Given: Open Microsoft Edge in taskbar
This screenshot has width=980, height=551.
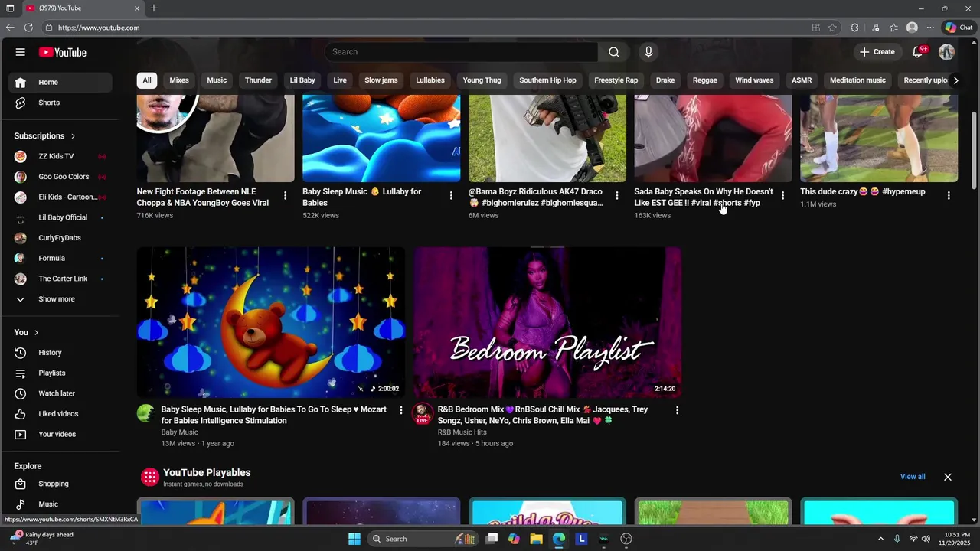Looking at the screenshot, I should (x=559, y=539).
